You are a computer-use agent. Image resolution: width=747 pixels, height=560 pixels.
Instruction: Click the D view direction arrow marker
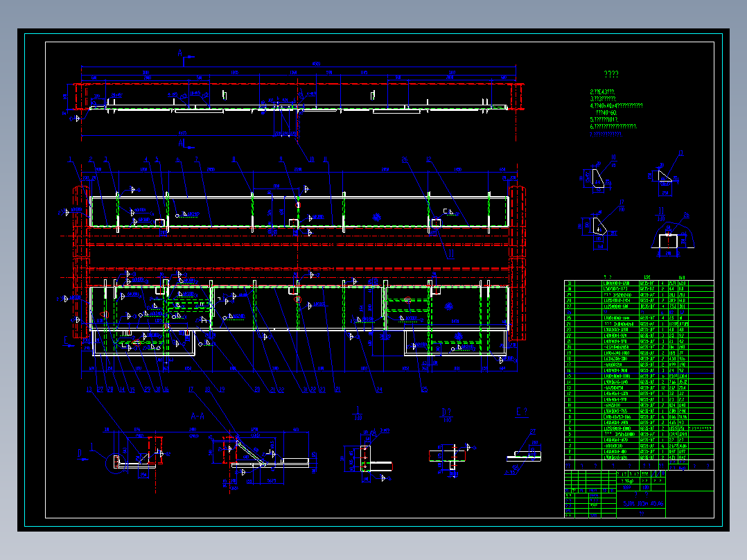tap(82, 455)
